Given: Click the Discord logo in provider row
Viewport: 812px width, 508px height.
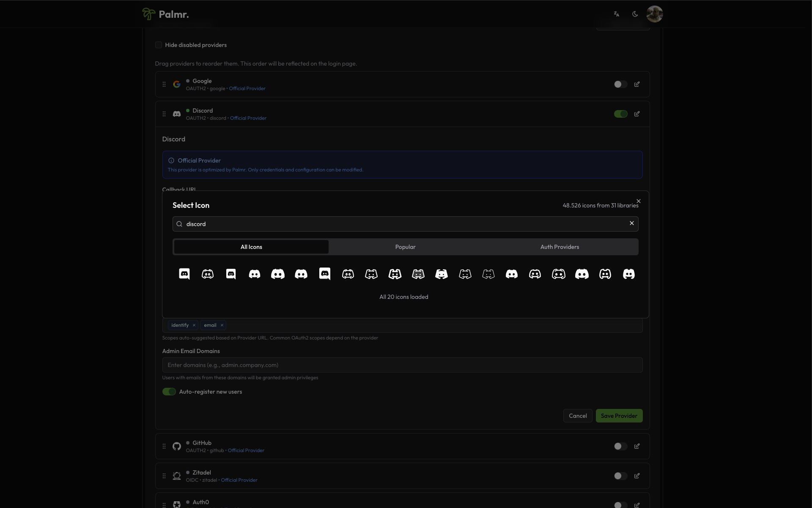Looking at the screenshot, I should click(x=177, y=114).
